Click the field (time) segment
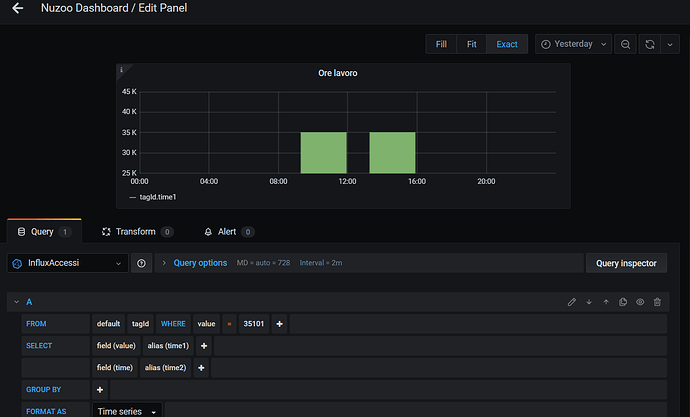This screenshot has width=690, height=417. 115,368
